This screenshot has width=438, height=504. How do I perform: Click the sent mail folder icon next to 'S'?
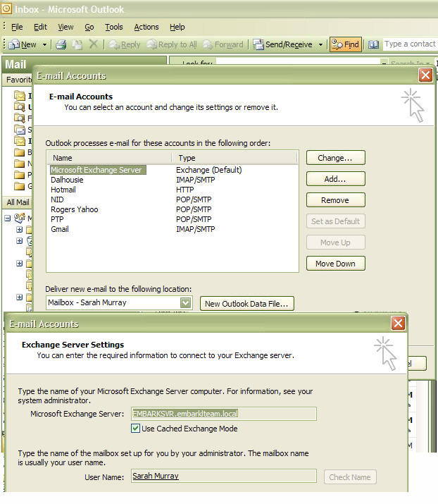(20, 130)
